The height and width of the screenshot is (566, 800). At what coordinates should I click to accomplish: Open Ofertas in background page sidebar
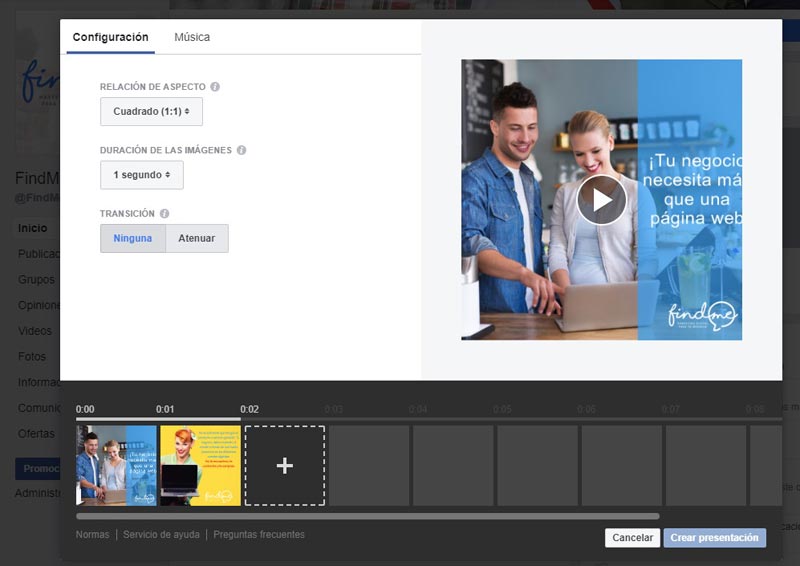[36, 433]
